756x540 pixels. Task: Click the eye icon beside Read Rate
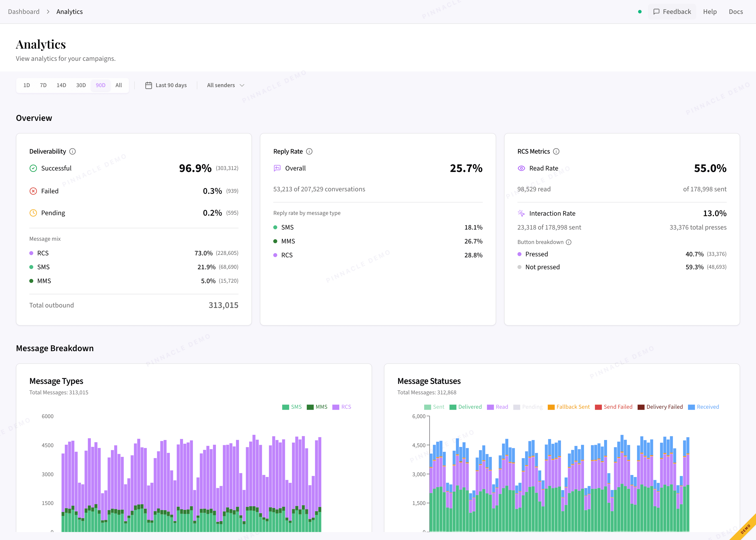[x=521, y=168]
